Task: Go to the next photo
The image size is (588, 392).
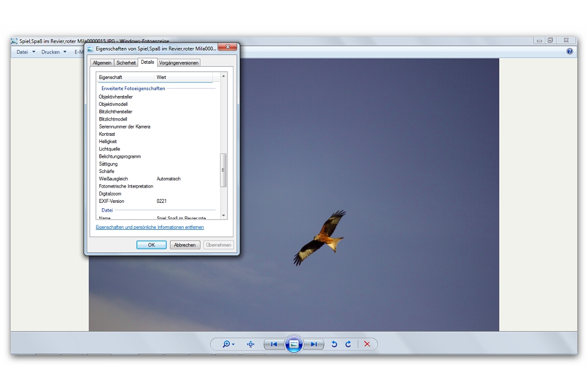Action: point(314,344)
